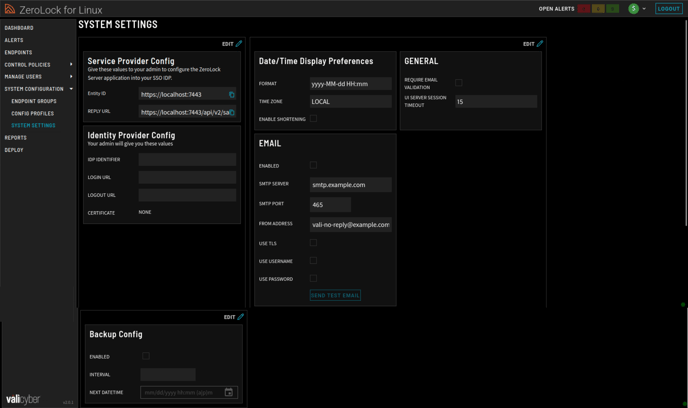Toggle Use TLS checkbox
688x408 pixels.
point(313,243)
